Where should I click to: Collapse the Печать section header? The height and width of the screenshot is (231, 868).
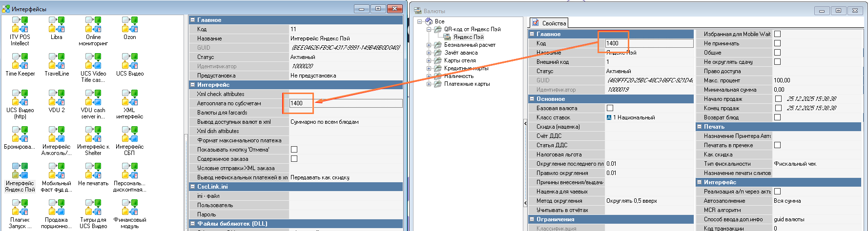click(699, 127)
